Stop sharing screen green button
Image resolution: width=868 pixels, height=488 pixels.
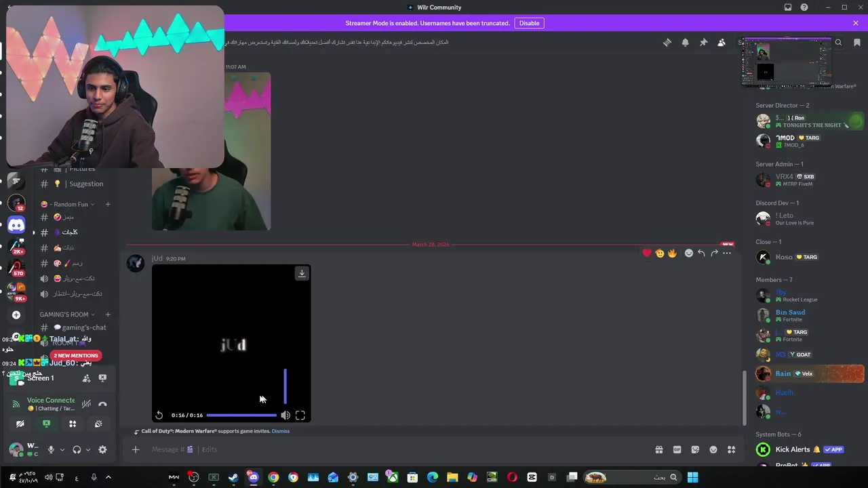(46, 424)
